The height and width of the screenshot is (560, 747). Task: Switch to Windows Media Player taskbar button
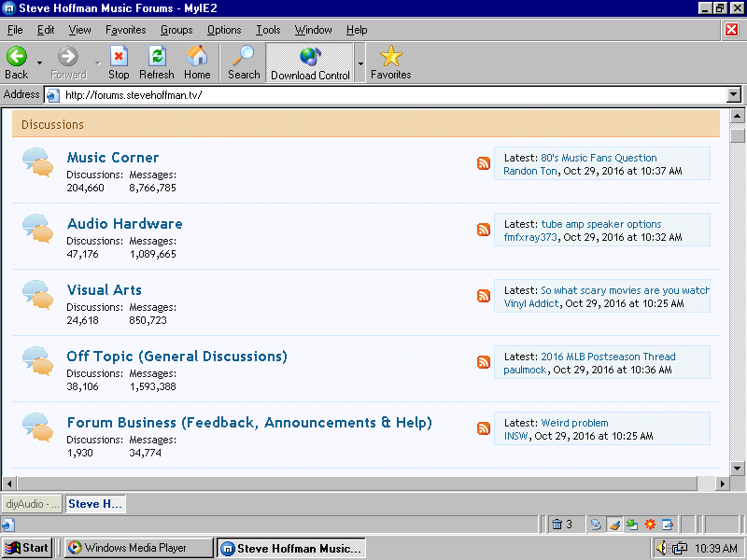tap(138, 548)
